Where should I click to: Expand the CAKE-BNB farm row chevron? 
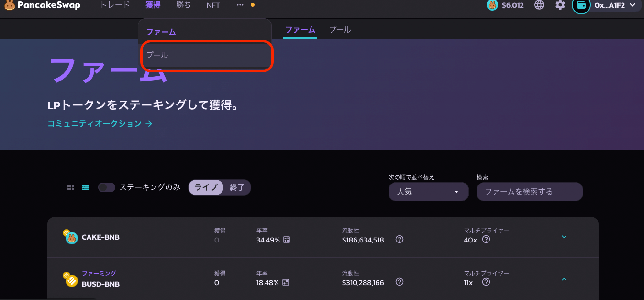point(564,237)
